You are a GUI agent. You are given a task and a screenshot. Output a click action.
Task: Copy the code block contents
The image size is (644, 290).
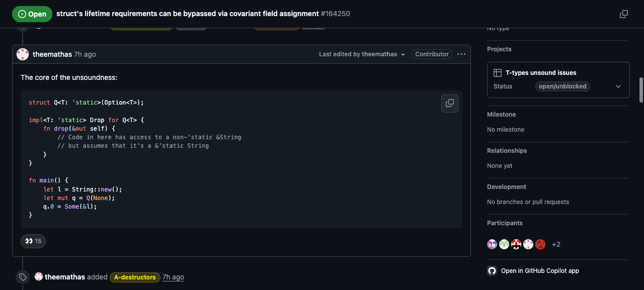coord(450,103)
